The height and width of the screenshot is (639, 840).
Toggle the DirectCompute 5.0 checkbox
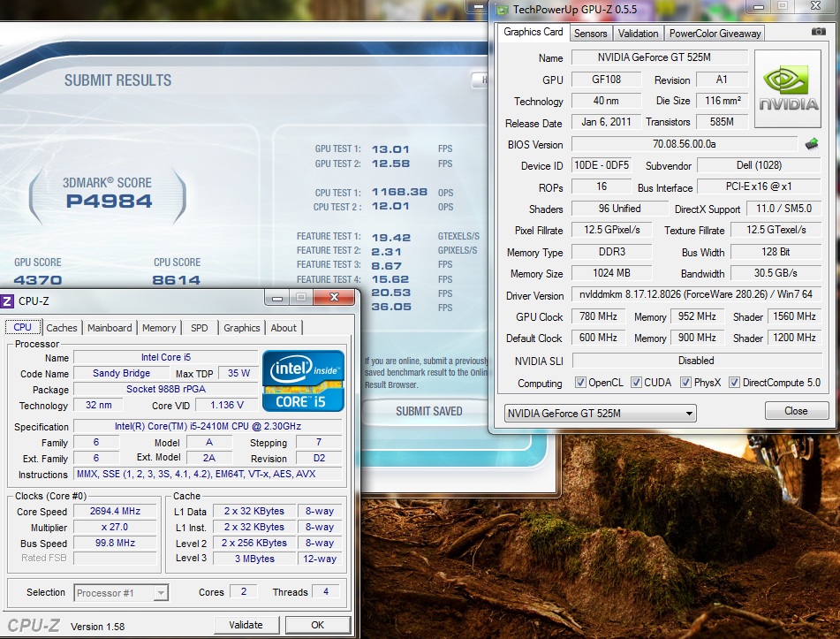[735, 382]
